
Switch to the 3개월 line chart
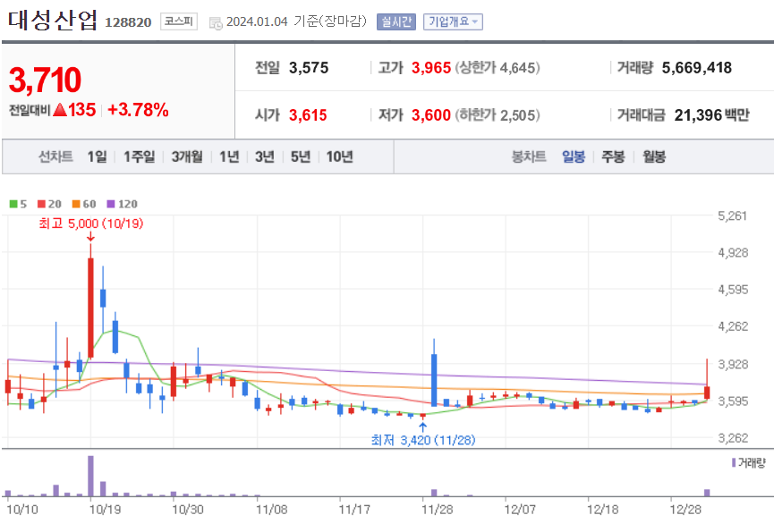point(187,156)
